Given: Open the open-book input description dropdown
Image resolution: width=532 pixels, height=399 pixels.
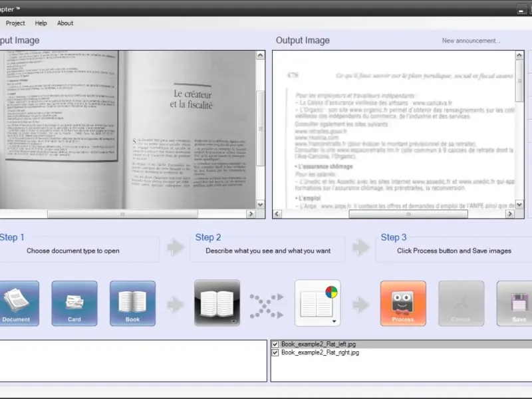Looking at the screenshot, I should click(x=217, y=303).
